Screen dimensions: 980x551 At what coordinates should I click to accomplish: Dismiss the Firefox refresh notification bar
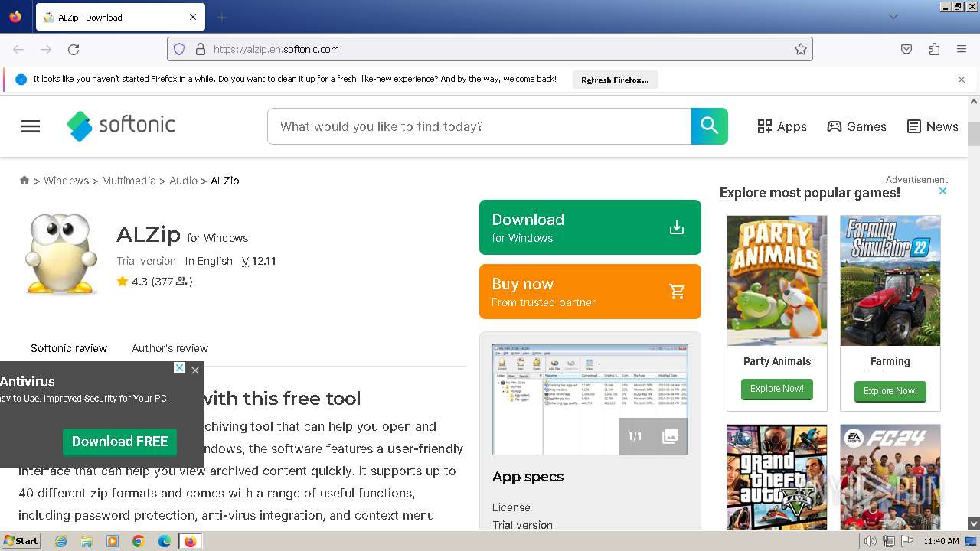[962, 80]
